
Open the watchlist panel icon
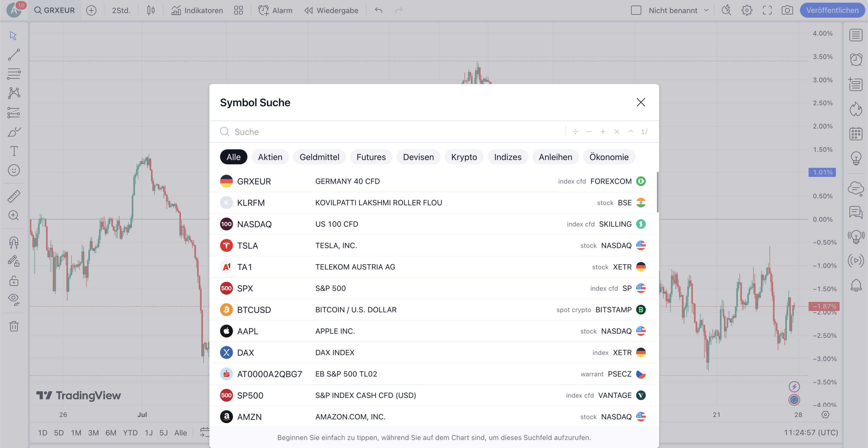(x=856, y=35)
